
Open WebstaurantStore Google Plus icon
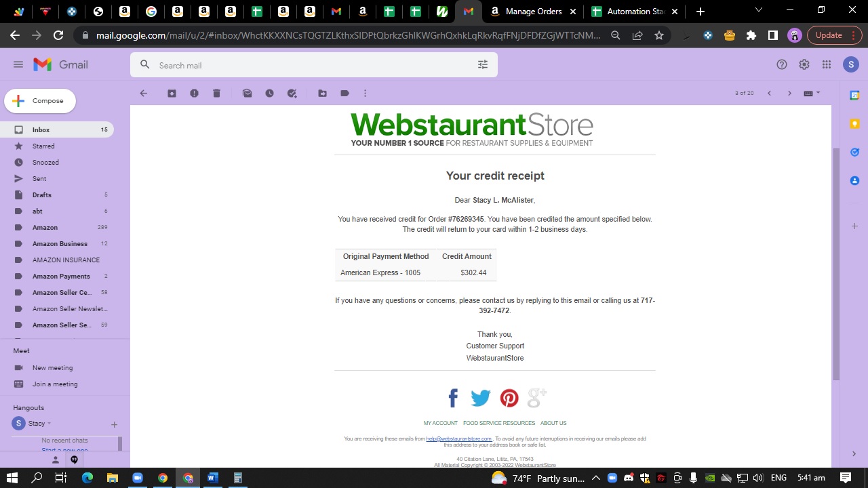click(536, 398)
